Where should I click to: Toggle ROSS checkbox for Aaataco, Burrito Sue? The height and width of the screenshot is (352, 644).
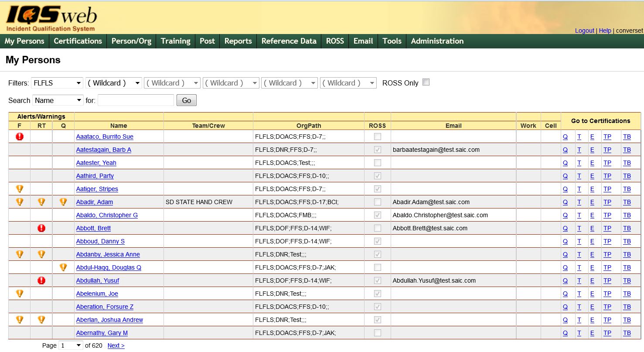378,137
